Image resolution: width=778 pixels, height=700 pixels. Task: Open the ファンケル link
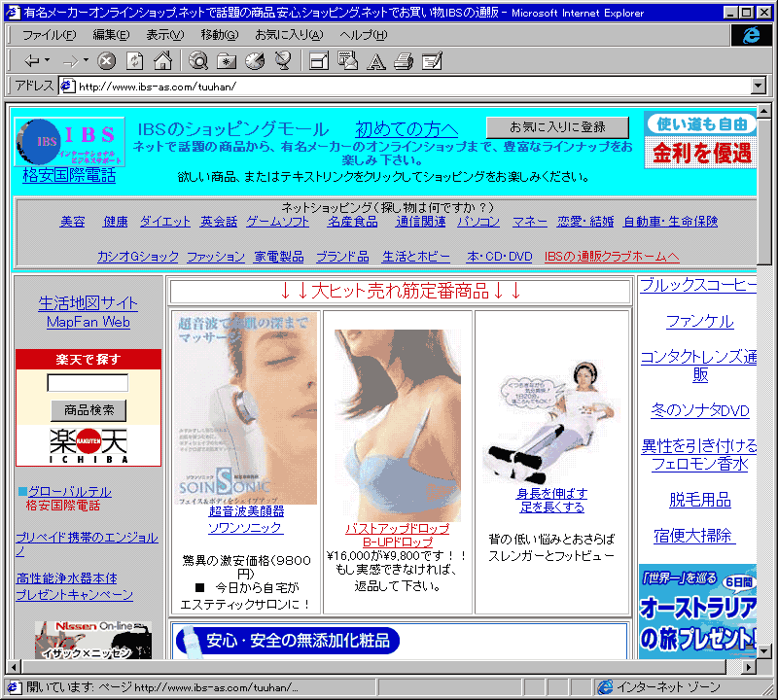pos(699,322)
